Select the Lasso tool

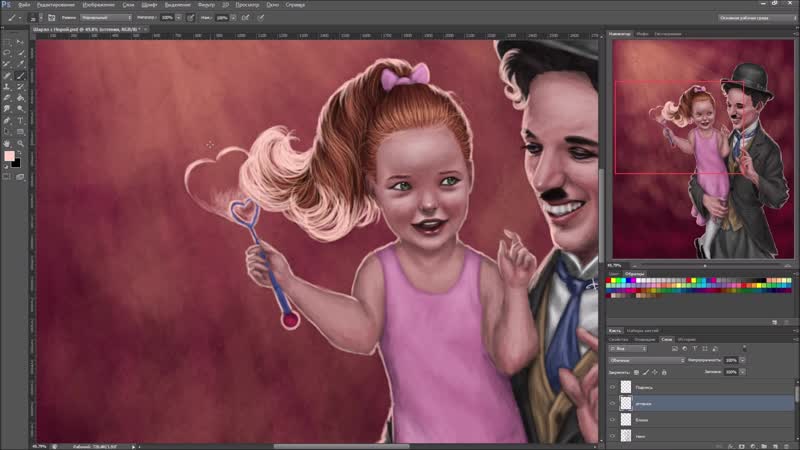(7, 52)
